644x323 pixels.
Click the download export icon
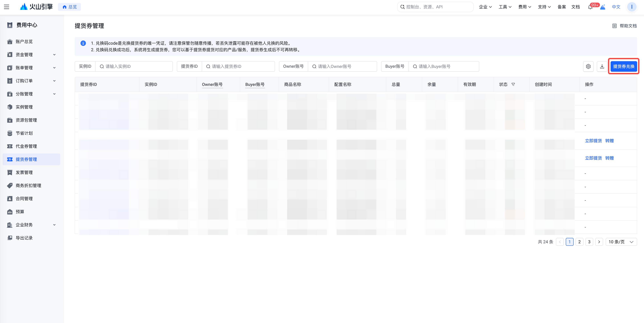[x=602, y=66]
